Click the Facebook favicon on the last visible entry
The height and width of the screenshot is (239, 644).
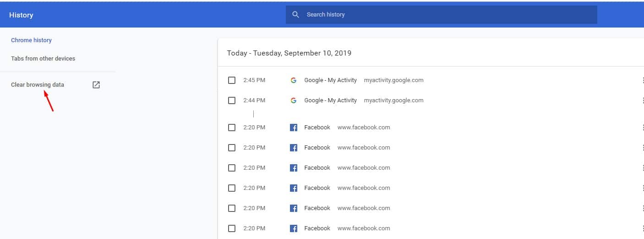pos(294,228)
